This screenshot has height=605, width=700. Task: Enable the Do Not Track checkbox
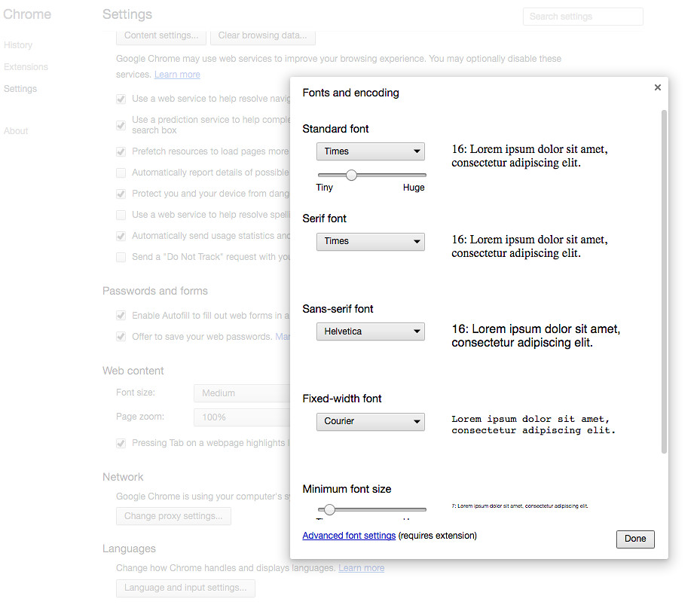tap(121, 257)
